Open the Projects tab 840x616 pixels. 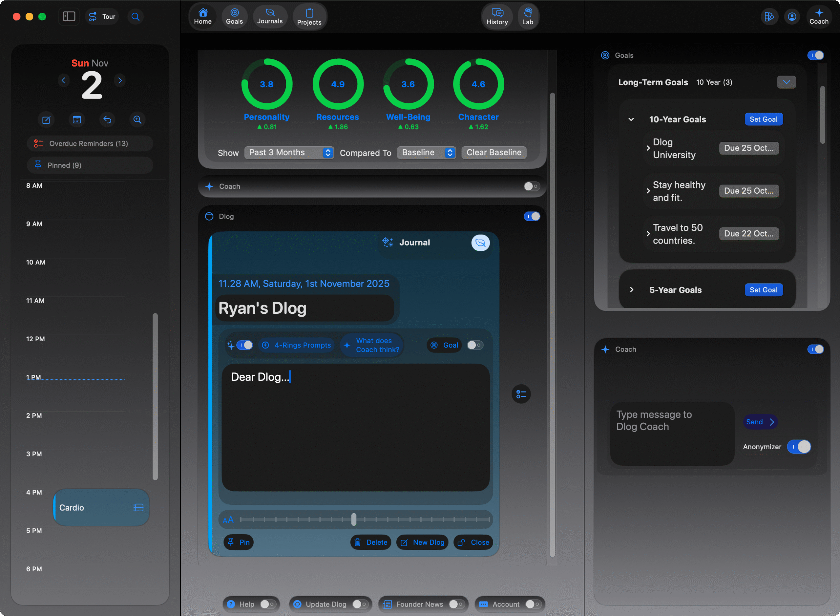coord(309,17)
